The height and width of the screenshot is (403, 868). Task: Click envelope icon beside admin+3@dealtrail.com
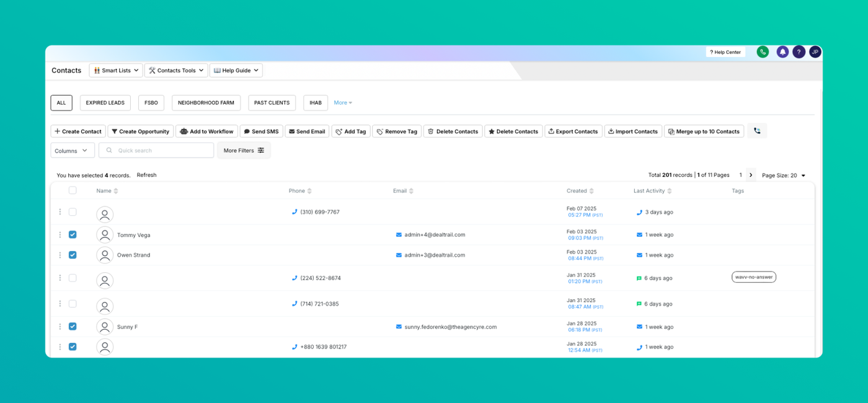click(x=399, y=255)
